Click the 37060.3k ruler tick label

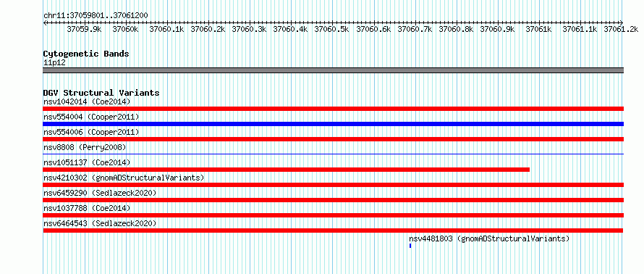[x=250, y=29]
